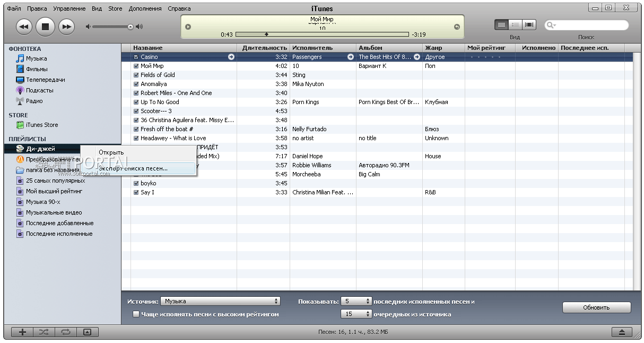644x343 pixels.
Task: Toggle shuffle playback button
Action: click(x=44, y=332)
